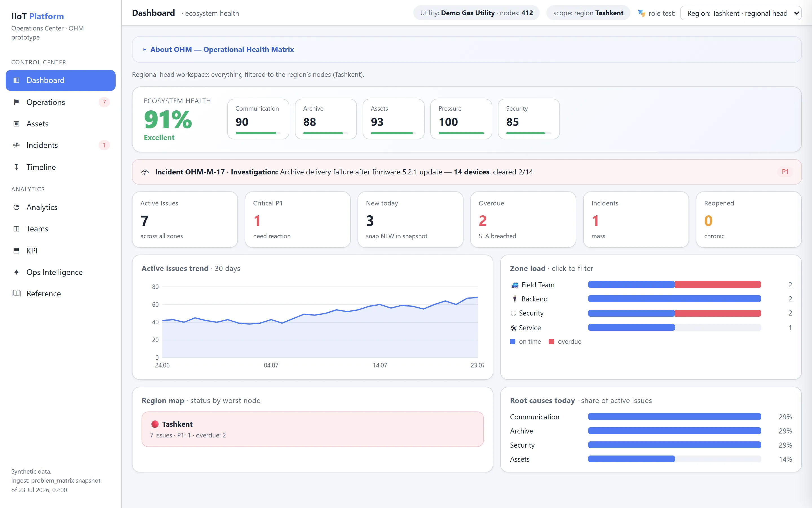Click the Teams columns icon
Viewport: 812px width, 508px height.
(16, 229)
